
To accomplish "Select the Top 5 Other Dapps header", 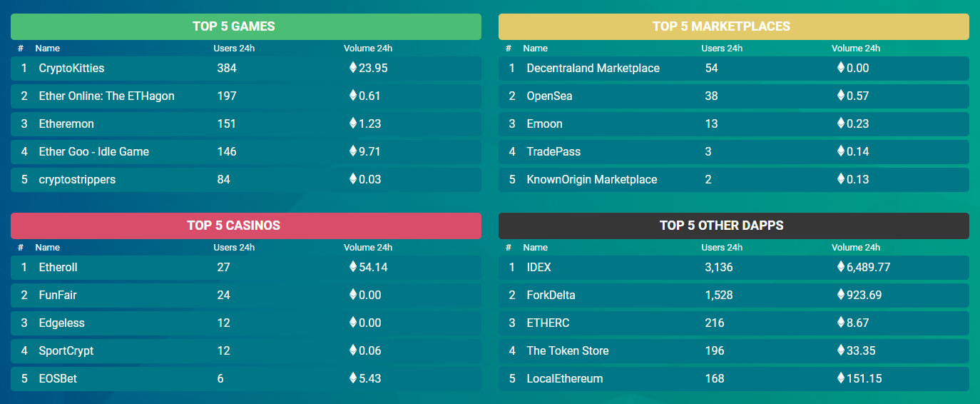I will tap(733, 226).
